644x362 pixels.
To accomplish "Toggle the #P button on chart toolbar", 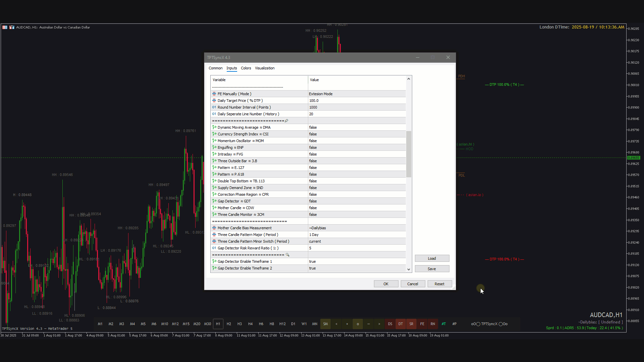I will 454,324.
